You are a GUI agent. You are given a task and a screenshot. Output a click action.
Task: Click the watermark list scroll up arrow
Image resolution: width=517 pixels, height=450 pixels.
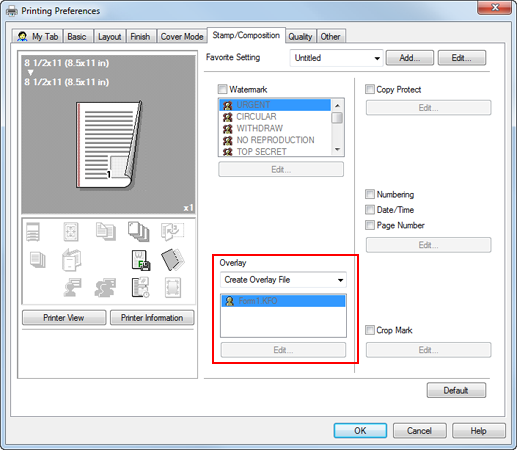pos(337,106)
